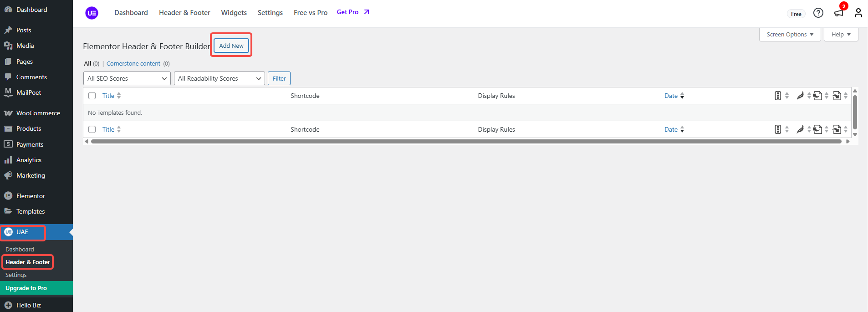Sort by SEO score column icon in header
868x312 pixels.
[778, 96]
